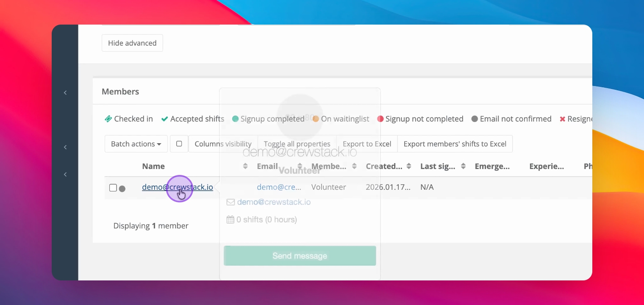Click the popup avatar circle

click(x=300, y=117)
